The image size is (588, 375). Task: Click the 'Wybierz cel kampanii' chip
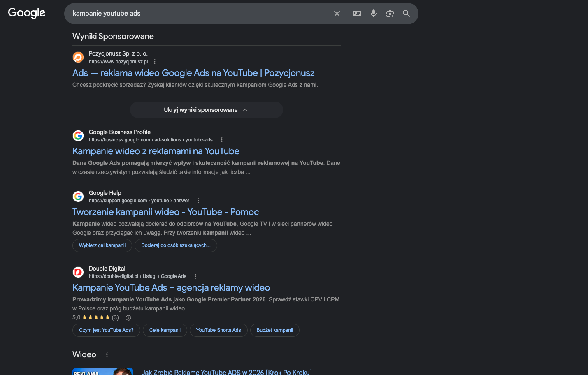(x=102, y=245)
